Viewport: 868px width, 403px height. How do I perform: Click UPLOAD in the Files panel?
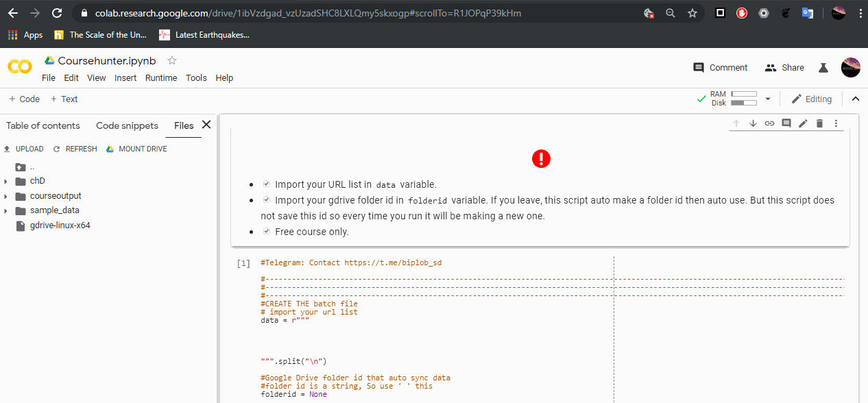24,149
